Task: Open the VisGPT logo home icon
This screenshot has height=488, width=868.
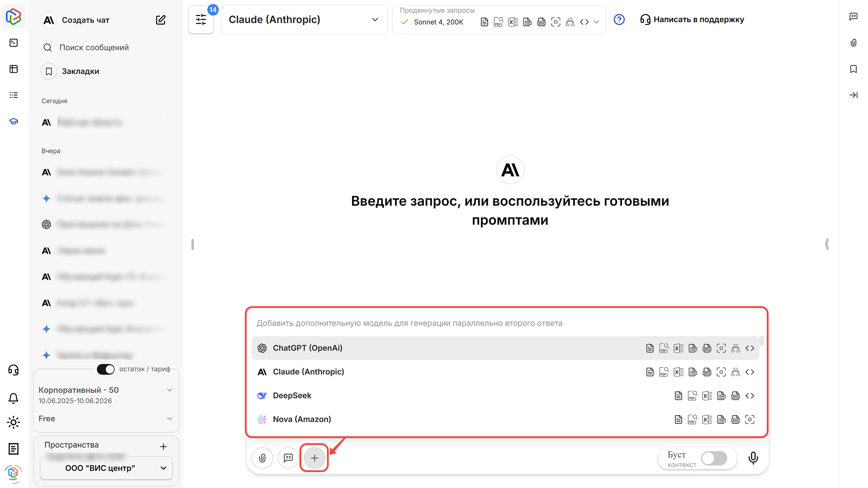Action: coord(14,17)
